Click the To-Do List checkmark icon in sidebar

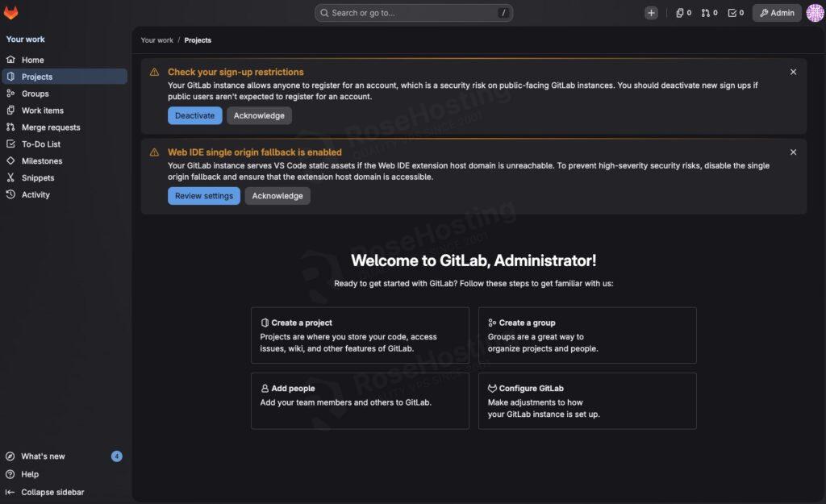coord(10,144)
